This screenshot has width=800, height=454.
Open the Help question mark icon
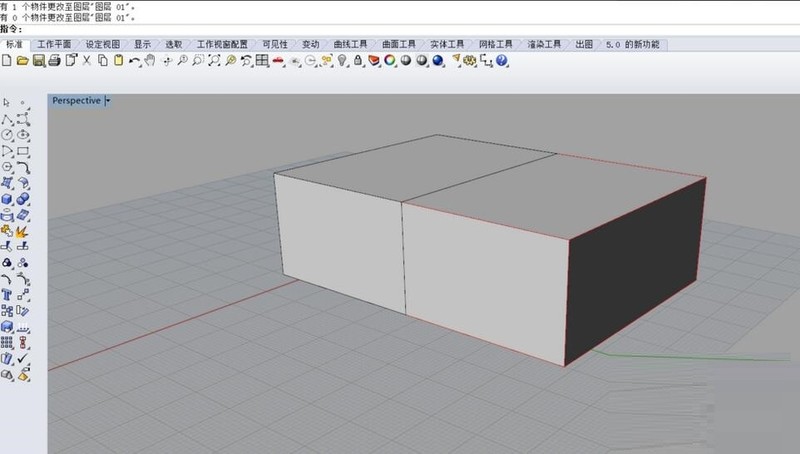pos(502,61)
